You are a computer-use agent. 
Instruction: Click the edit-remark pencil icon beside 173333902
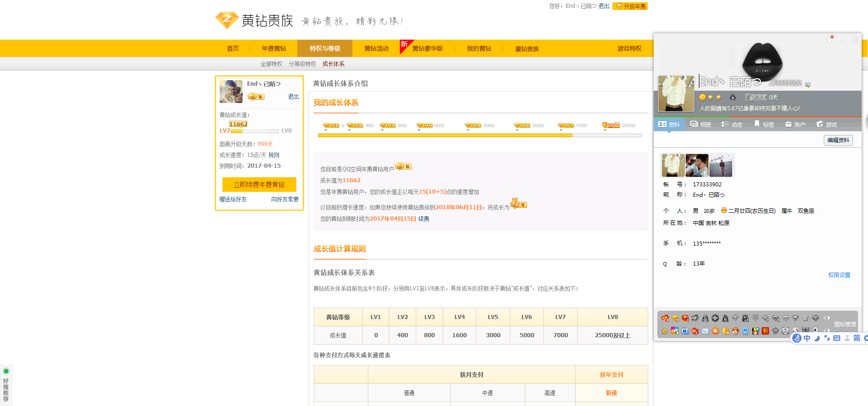pos(807,85)
